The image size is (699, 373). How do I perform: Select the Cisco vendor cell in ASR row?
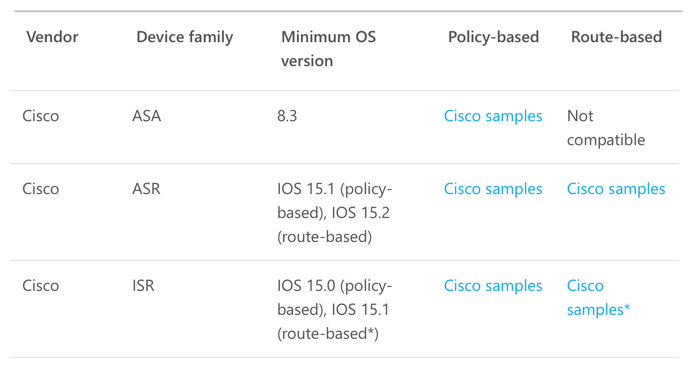pyautogui.click(x=41, y=189)
